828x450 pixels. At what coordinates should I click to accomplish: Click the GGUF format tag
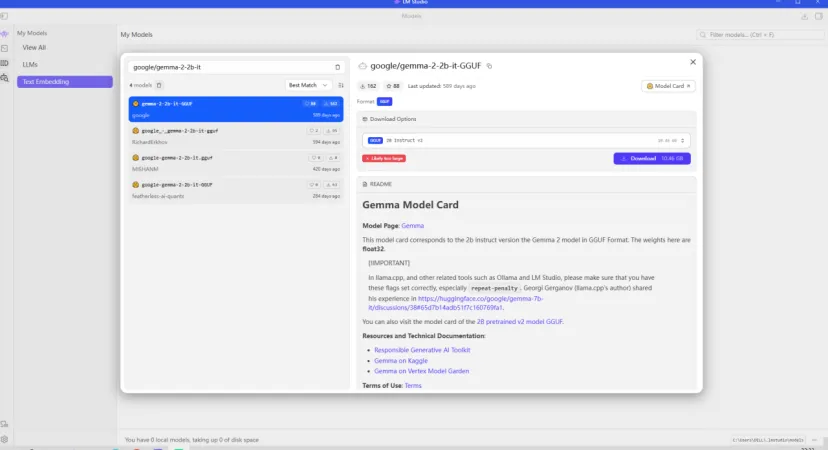click(384, 101)
